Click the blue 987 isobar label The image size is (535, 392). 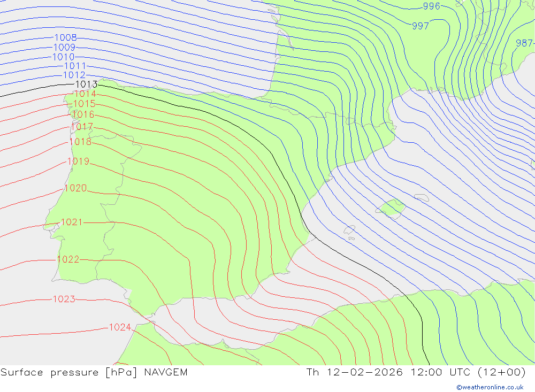[524, 43]
